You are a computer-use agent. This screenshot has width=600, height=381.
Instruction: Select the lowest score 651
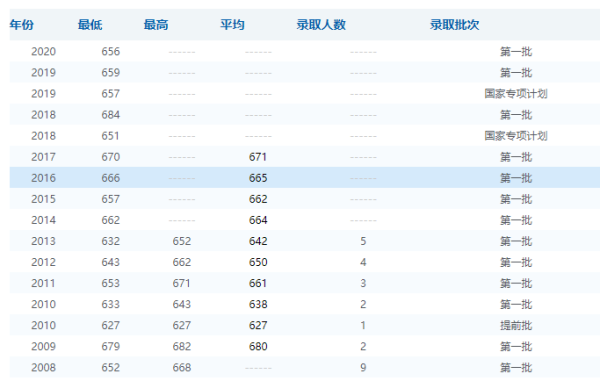(111, 135)
